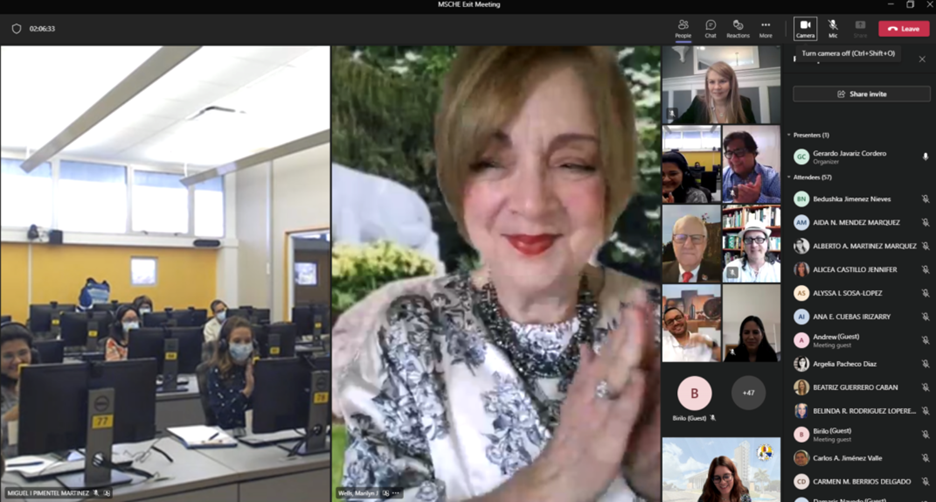Click the Birilo (Guest) avatar tile
The image size is (936, 502).
pos(694,393)
